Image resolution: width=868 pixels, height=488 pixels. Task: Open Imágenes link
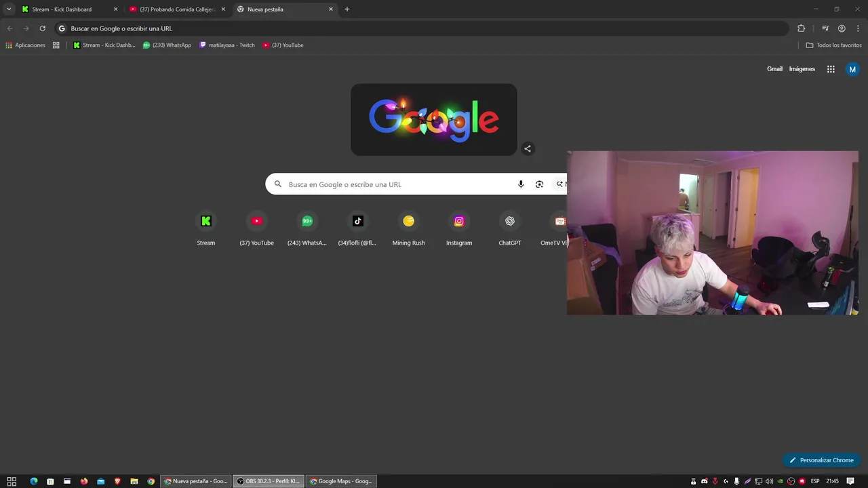pyautogui.click(x=802, y=69)
